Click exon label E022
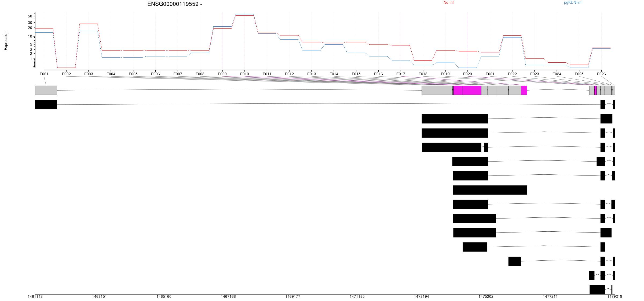This screenshot has height=301, width=644. (x=512, y=74)
